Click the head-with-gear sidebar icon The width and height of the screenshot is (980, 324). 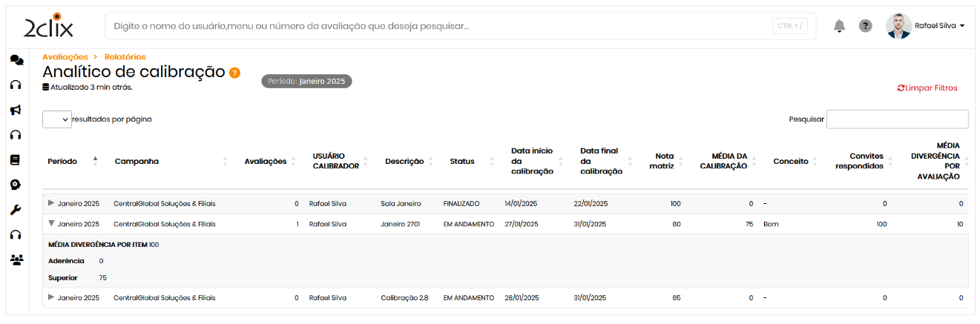tap(16, 185)
